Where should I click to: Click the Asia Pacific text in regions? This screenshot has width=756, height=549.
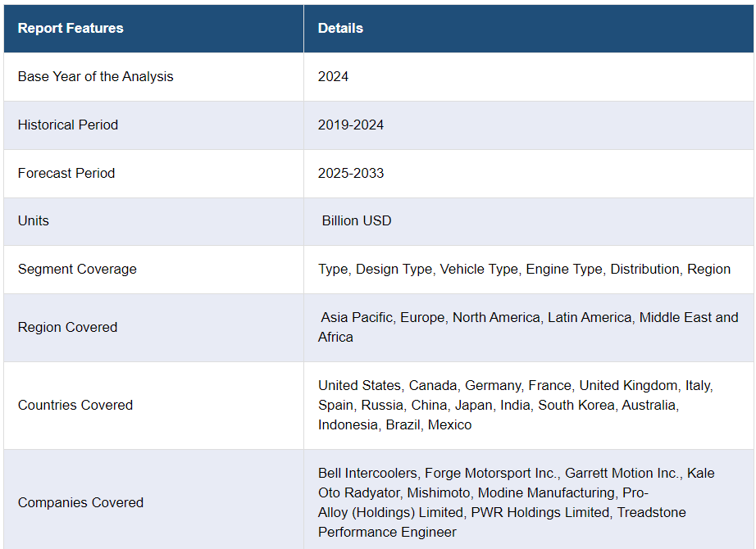357,317
